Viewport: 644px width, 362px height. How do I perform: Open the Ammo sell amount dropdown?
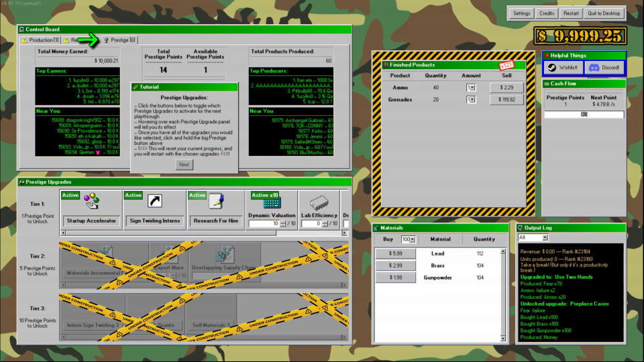[471, 87]
